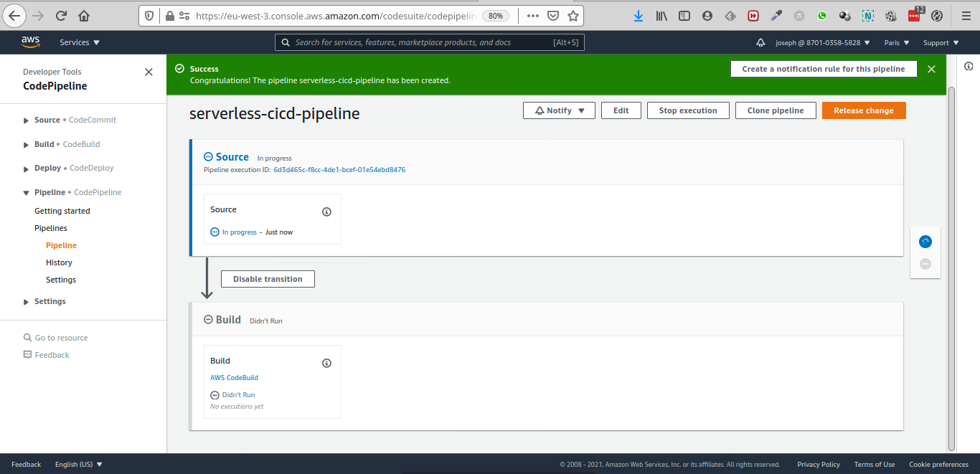980x474 pixels.
Task: Open the notifications bell in AWS header
Action: pos(760,43)
